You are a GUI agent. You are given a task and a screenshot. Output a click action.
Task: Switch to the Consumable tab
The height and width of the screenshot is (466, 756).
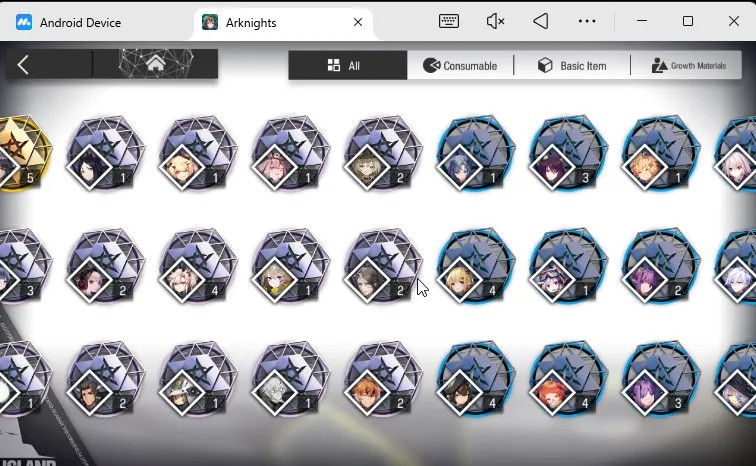click(460, 65)
